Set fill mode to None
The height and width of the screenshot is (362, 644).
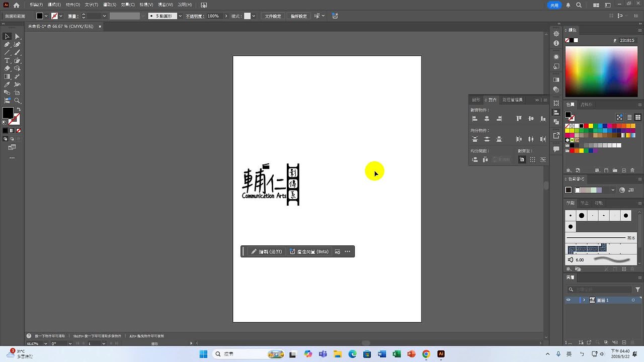[x=19, y=131]
